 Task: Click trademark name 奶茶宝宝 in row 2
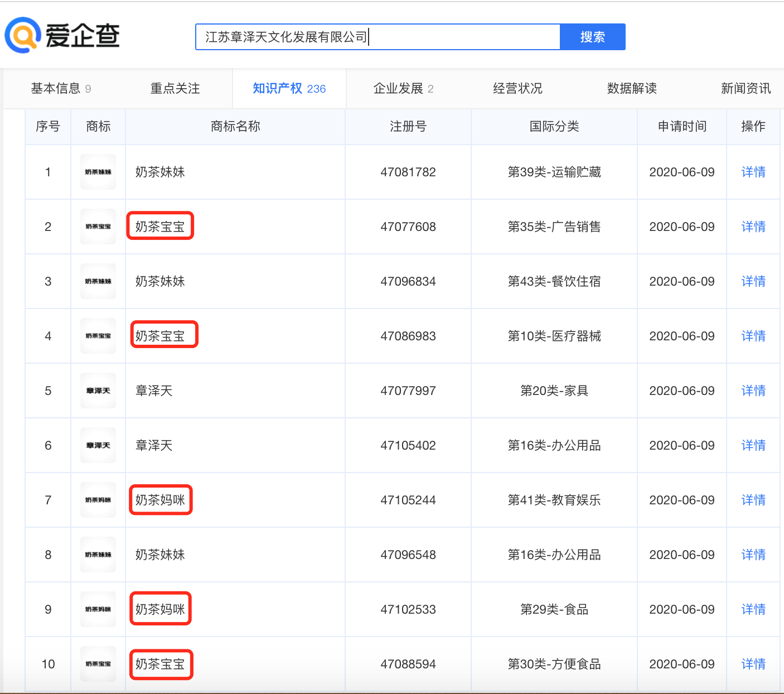pyautogui.click(x=160, y=226)
